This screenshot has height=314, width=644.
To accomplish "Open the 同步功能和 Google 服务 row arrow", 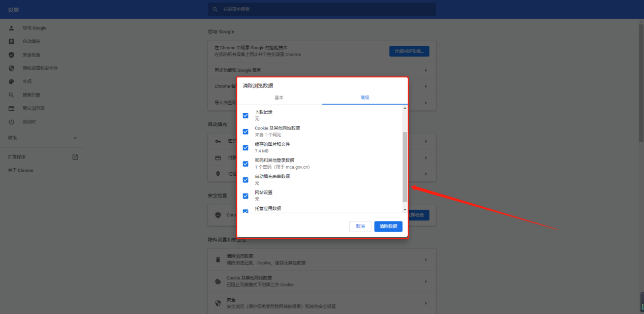I will coord(426,70).
